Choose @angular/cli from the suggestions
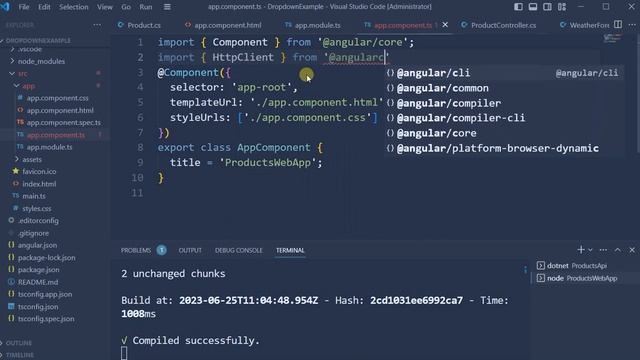640x360 pixels. pyautogui.click(x=504, y=73)
